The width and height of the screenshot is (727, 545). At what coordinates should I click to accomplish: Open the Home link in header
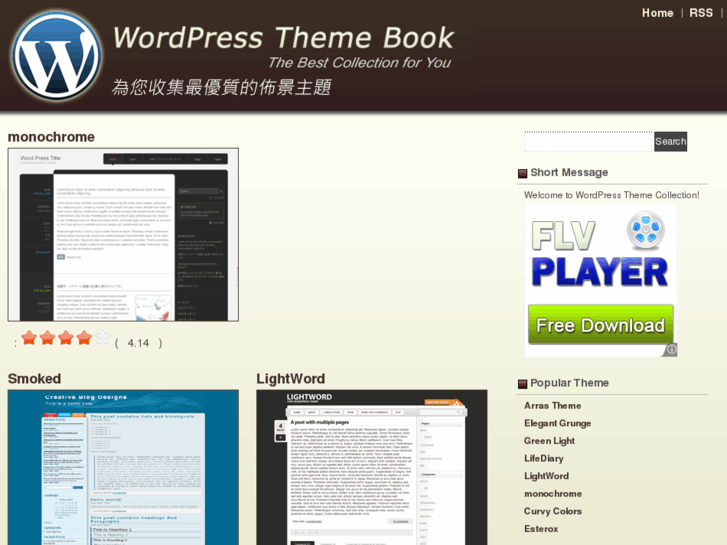pos(657,13)
